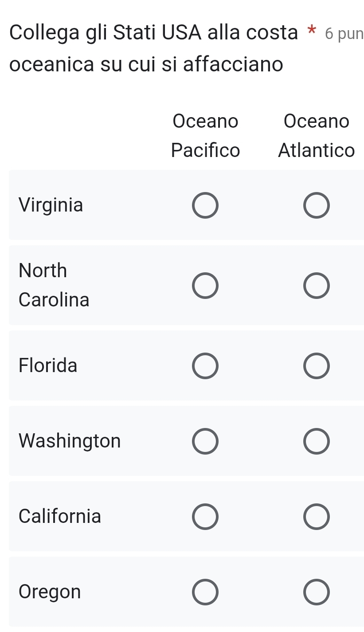Click the North Carolina row label
Screen dimensions: 364x632
(x=54, y=285)
